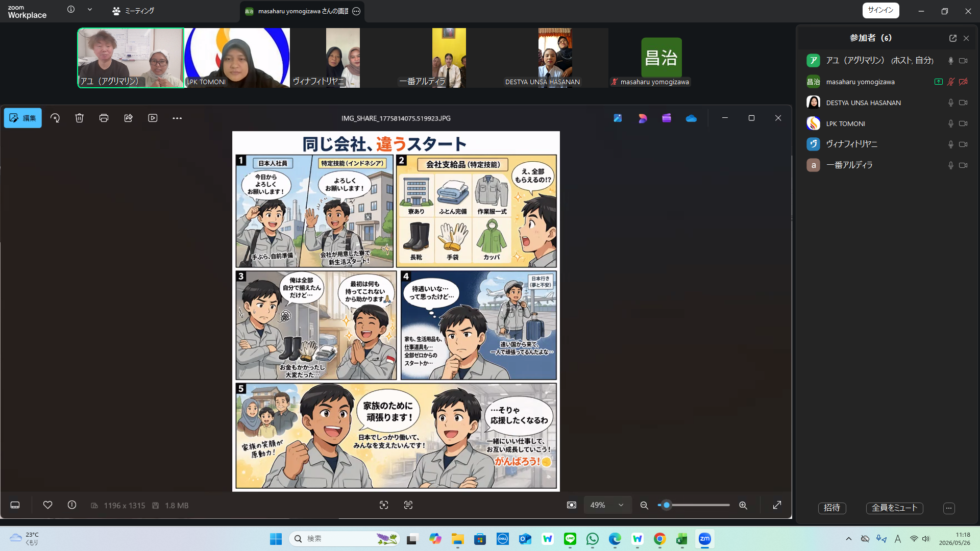Open File Explorer from the taskbar
This screenshot has height=551, width=980.
[x=457, y=539]
